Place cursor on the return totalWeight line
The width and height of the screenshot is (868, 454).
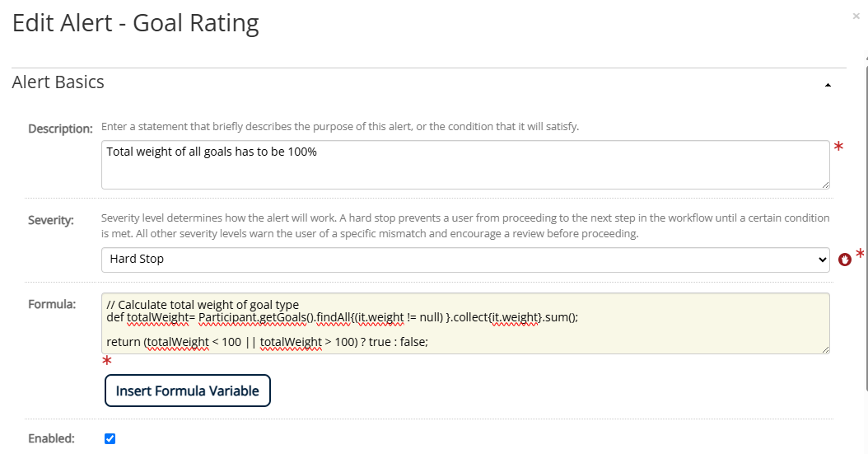pos(268,342)
